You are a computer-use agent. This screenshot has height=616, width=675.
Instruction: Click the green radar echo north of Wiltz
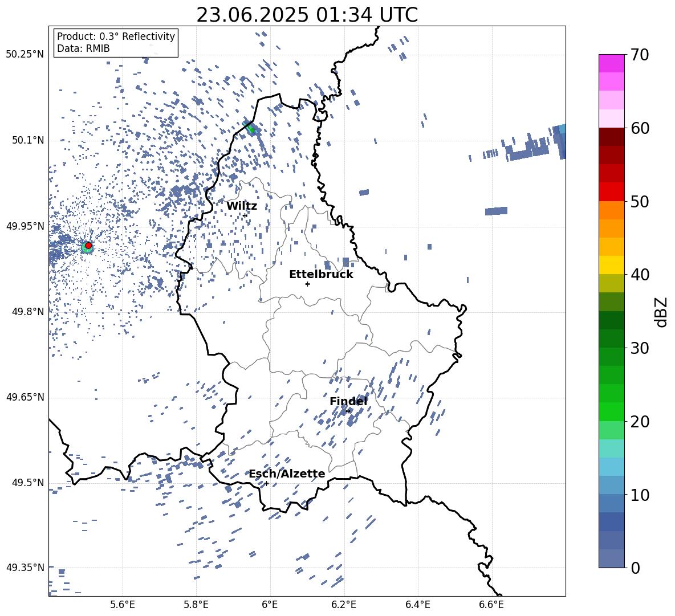point(251,128)
